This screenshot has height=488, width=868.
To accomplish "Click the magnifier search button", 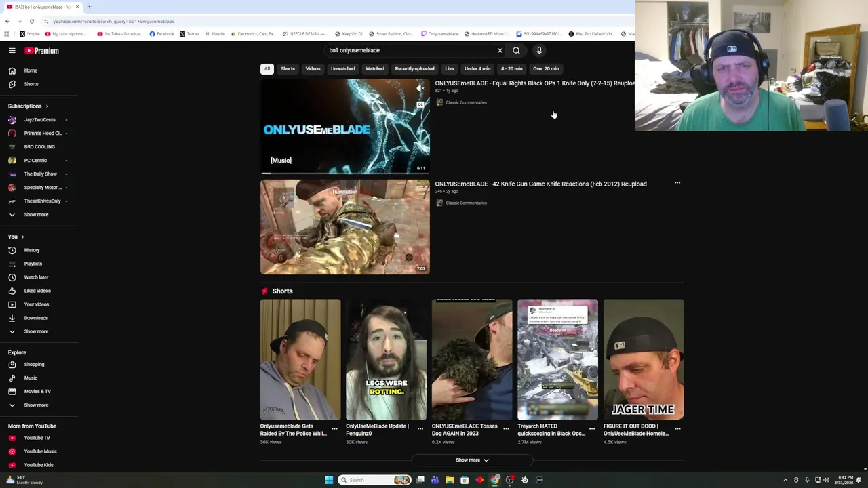I will point(516,50).
